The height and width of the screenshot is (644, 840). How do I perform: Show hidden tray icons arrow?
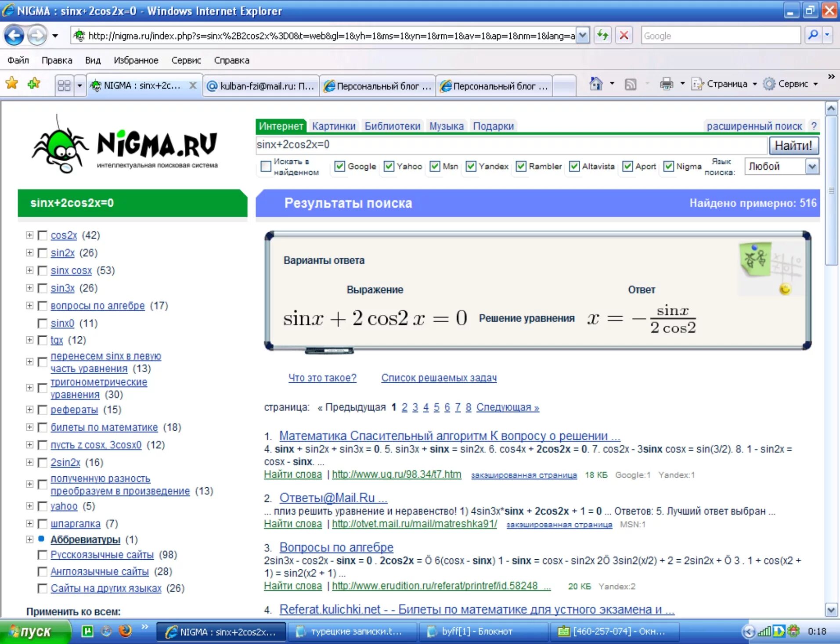(749, 631)
